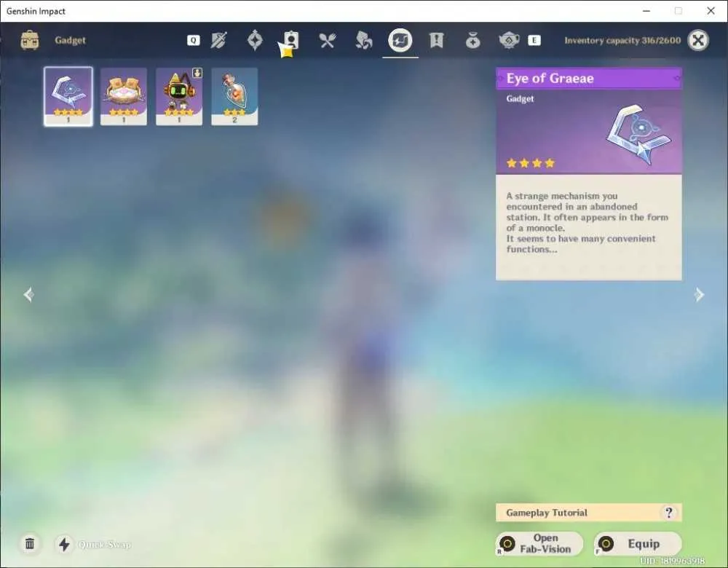Open the Character Development Items tab

(290, 40)
